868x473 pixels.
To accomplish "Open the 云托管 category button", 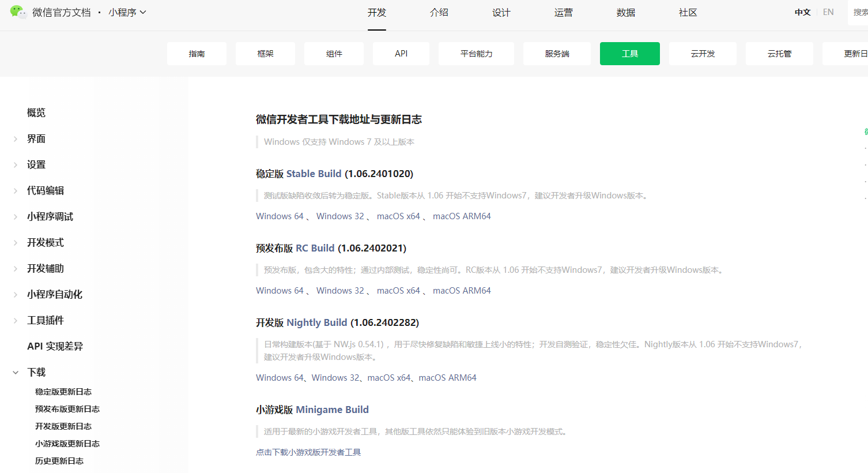I will coord(779,54).
